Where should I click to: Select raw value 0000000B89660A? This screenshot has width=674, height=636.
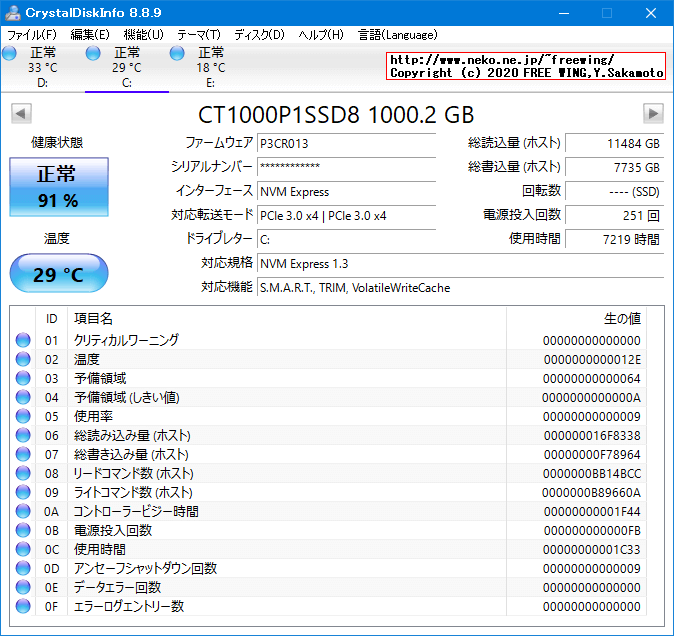tap(591, 492)
